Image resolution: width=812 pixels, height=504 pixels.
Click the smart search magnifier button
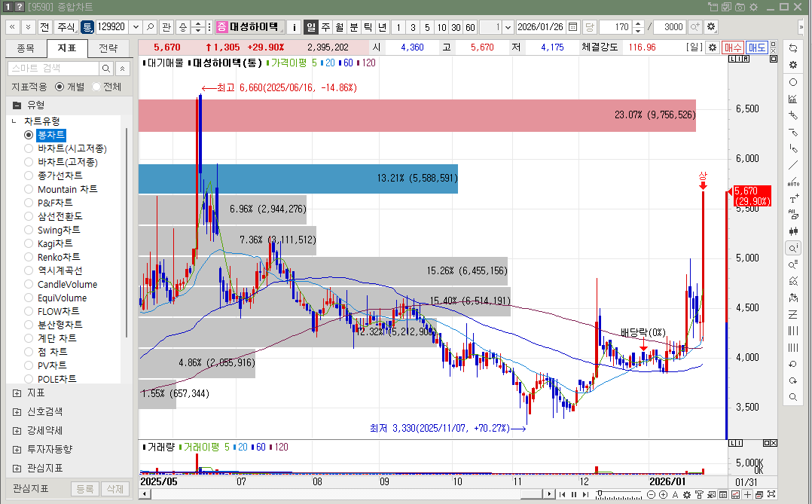click(106, 69)
